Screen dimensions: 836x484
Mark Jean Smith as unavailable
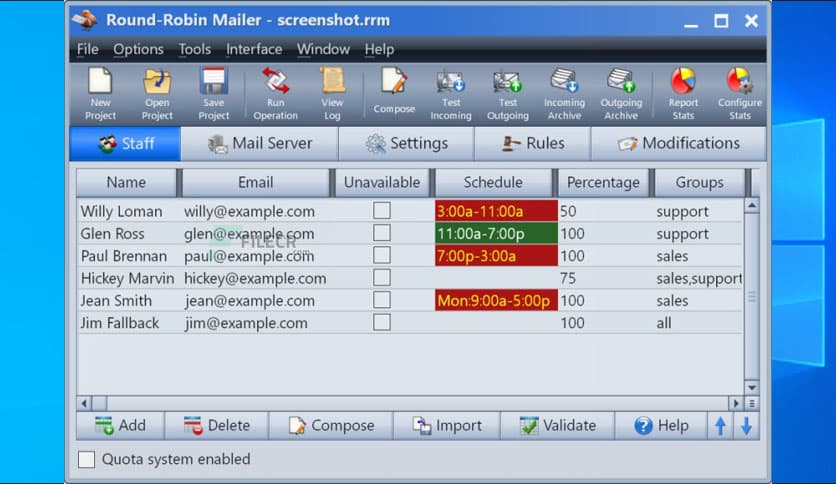click(x=382, y=300)
